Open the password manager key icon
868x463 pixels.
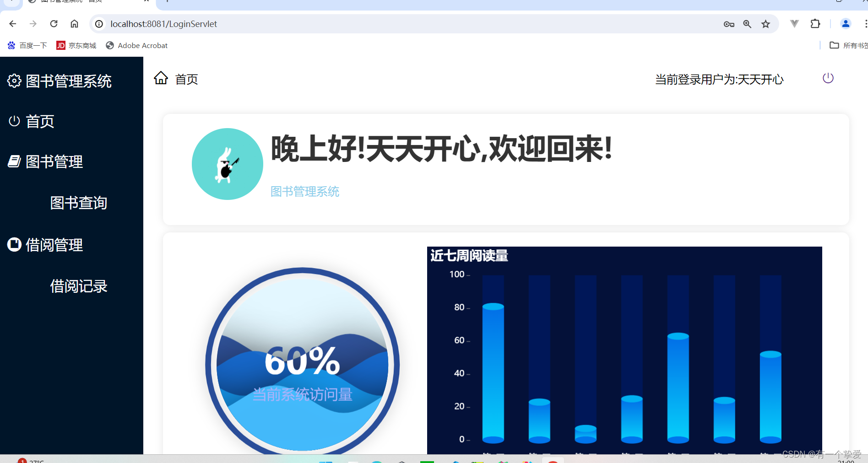729,23
